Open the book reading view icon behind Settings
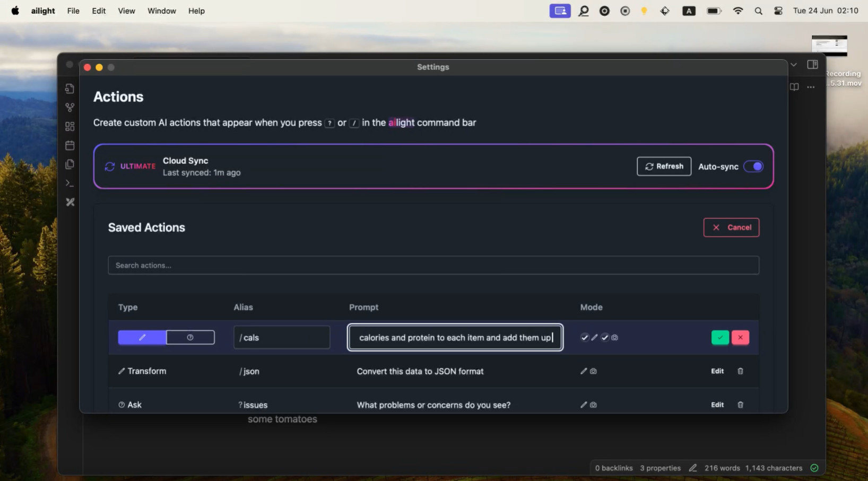Viewport: 868px width, 481px height. coord(794,87)
